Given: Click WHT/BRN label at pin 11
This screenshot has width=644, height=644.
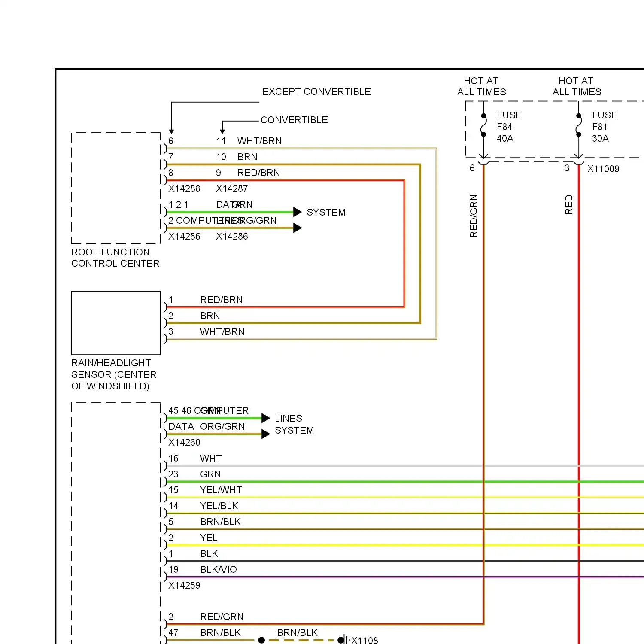Looking at the screenshot, I should coord(260,141).
